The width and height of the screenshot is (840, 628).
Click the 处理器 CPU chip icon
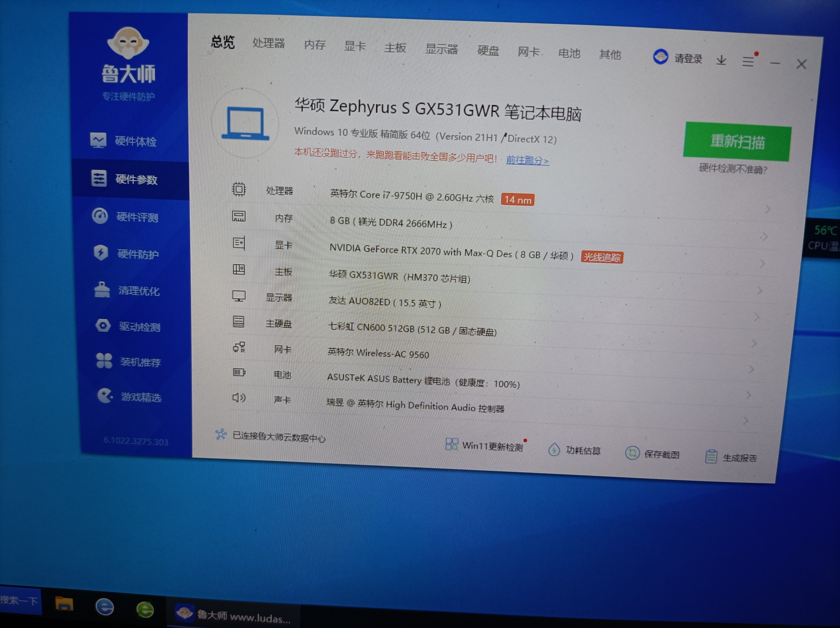(x=239, y=189)
